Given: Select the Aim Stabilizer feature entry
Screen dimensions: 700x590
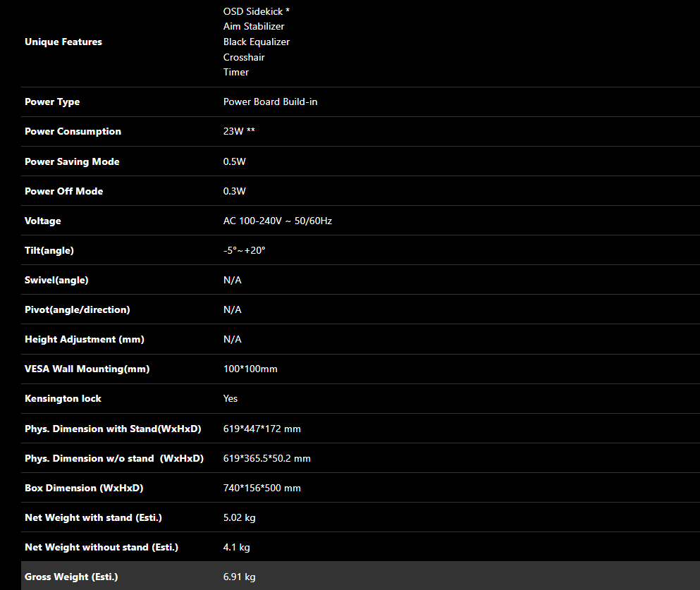Looking at the screenshot, I should coord(254,27).
